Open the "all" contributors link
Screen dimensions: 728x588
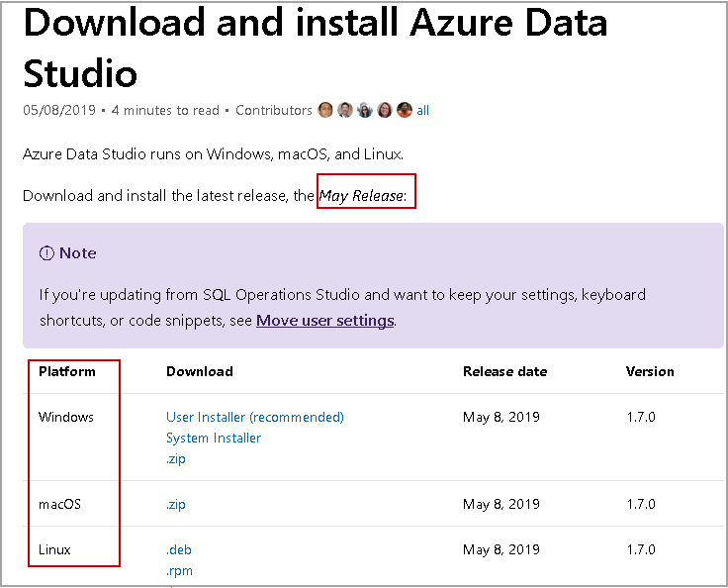click(423, 111)
